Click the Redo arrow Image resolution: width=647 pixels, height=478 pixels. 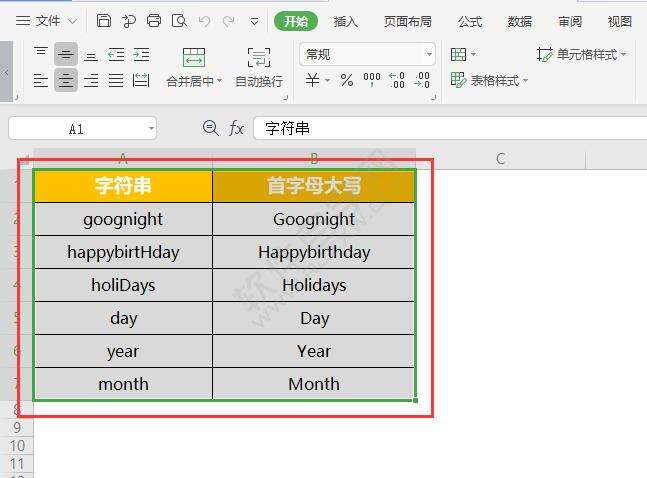point(228,21)
